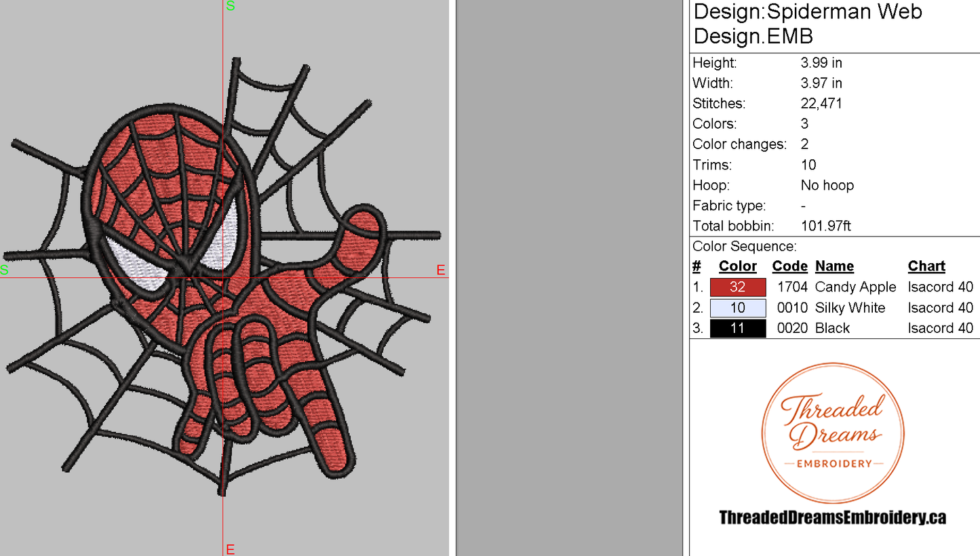Screen dimensions: 980x556
Task: Click Isacord 40 in the Candy Apple row
Action: click(941, 287)
